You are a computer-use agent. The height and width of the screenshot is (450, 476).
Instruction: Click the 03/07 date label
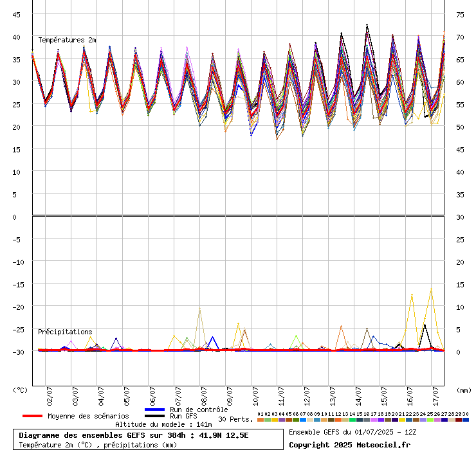pos(75,396)
